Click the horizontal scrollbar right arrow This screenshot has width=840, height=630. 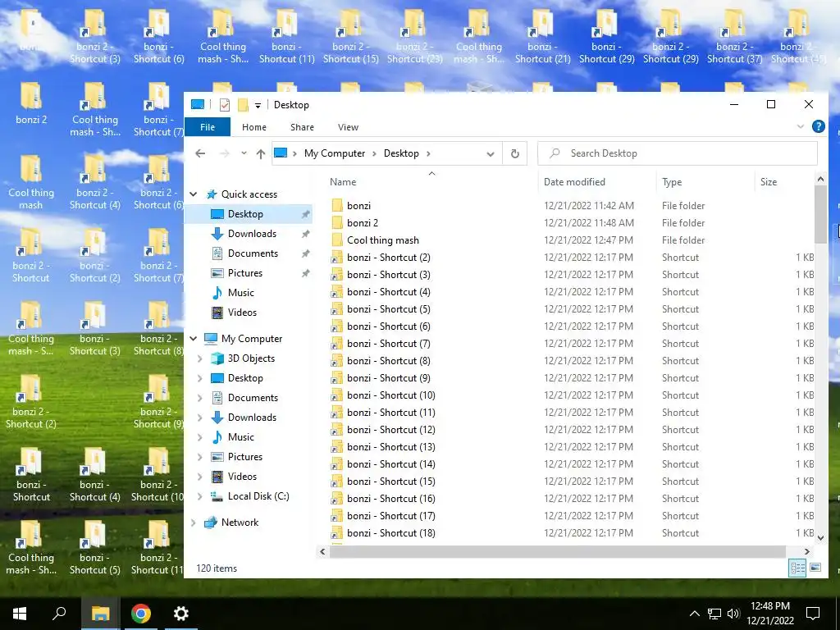[807, 551]
